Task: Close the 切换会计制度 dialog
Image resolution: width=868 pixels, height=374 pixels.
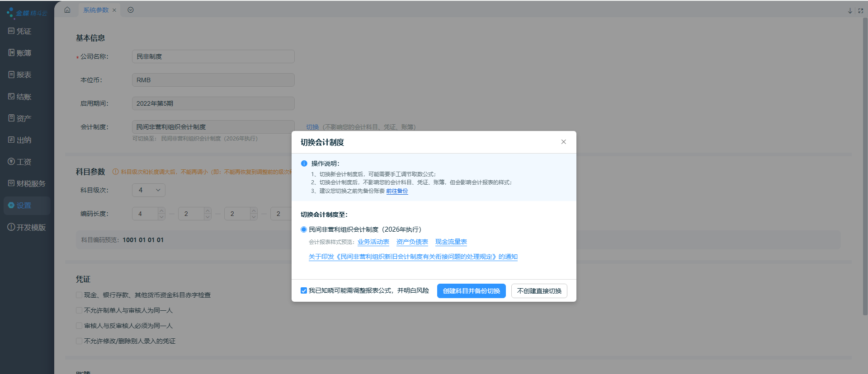Action: pos(563,142)
